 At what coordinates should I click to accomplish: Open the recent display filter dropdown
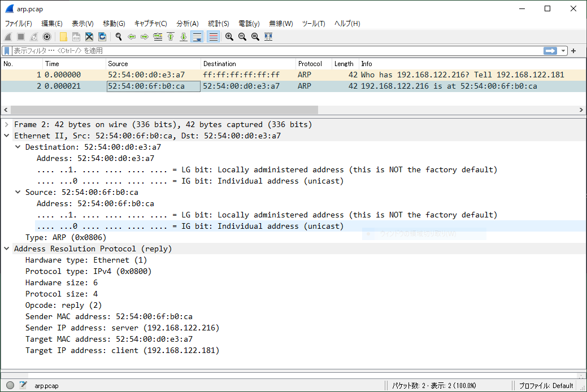point(563,50)
